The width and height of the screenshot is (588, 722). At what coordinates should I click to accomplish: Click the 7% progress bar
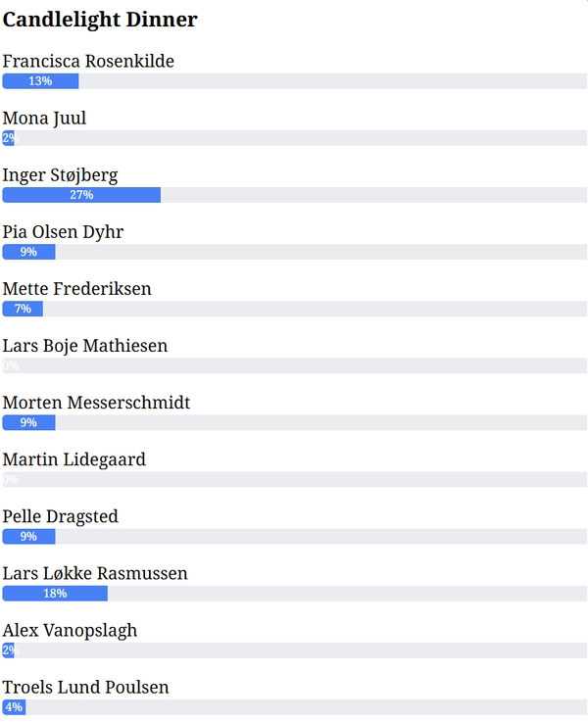coord(294,309)
